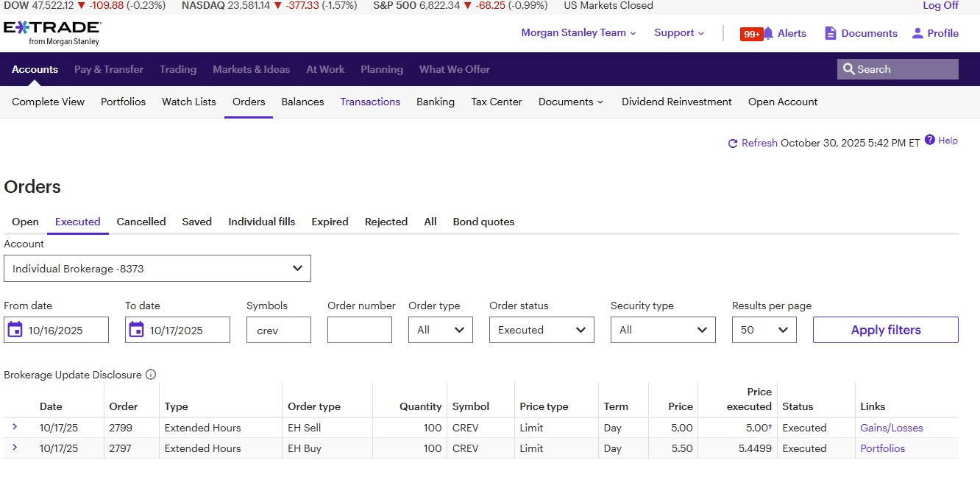This screenshot has width=980, height=480.
Task: Click the search magnifier icon
Action: pyautogui.click(x=849, y=69)
